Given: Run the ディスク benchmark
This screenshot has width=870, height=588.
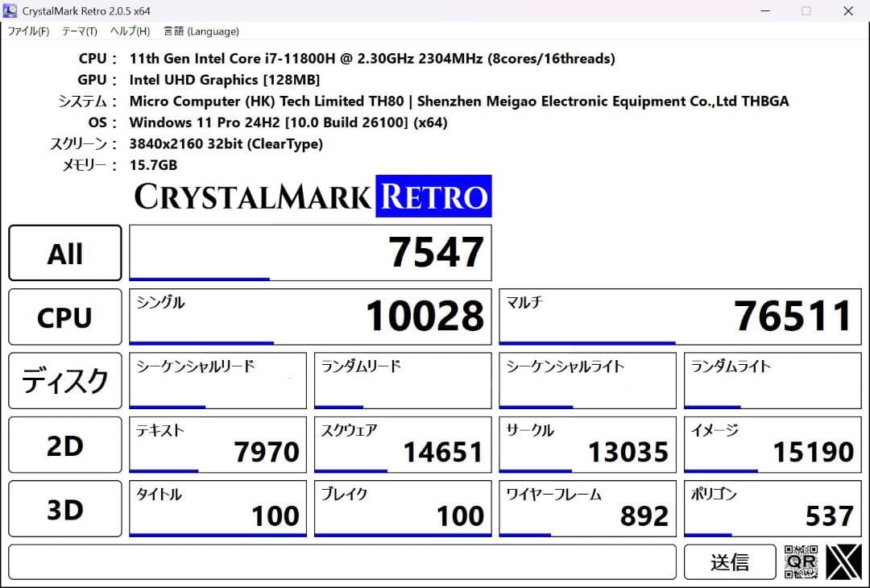Looking at the screenshot, I should 64,380.
